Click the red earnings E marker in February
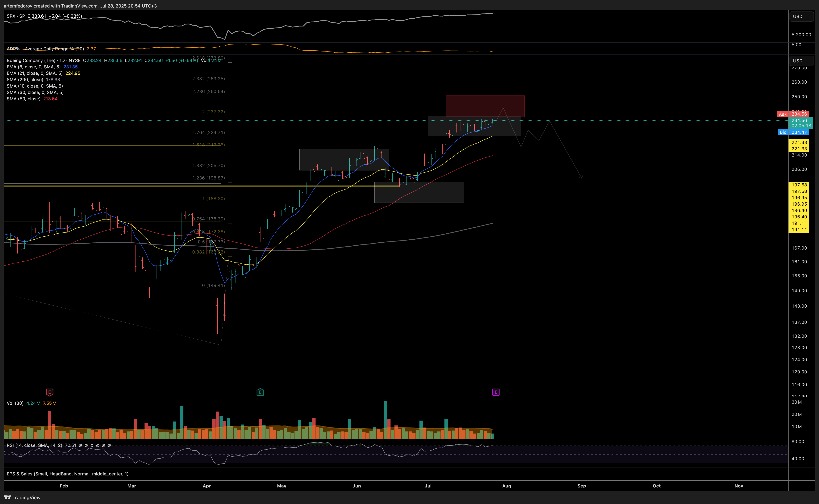This screenshot has width=819, height=504. [x=49, y=392]
